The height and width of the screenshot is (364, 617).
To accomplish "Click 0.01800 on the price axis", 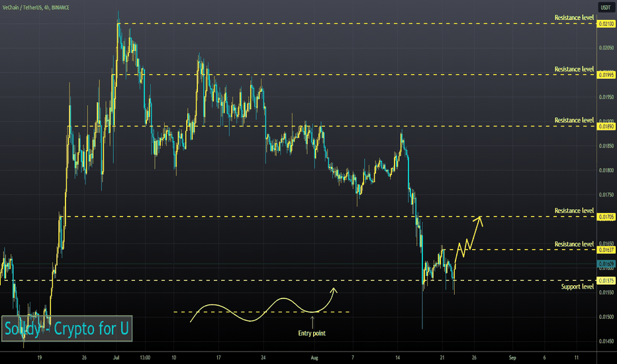I will click(x=606, y=170).
